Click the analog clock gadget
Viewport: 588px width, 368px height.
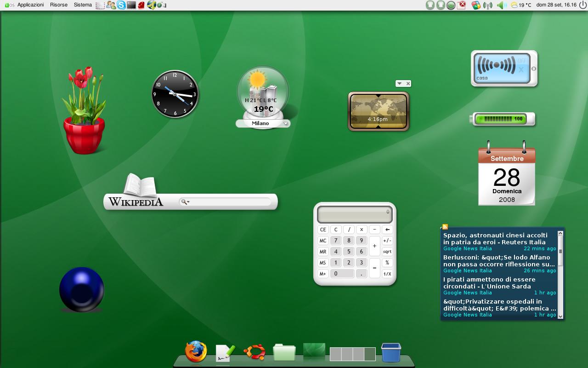click(x=175, y=94)
